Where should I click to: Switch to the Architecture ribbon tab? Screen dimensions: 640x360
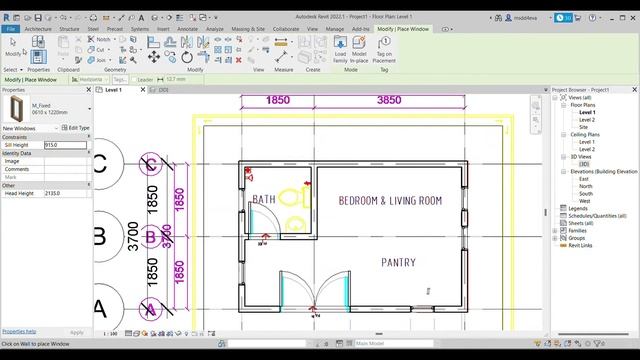coord(38,29)
